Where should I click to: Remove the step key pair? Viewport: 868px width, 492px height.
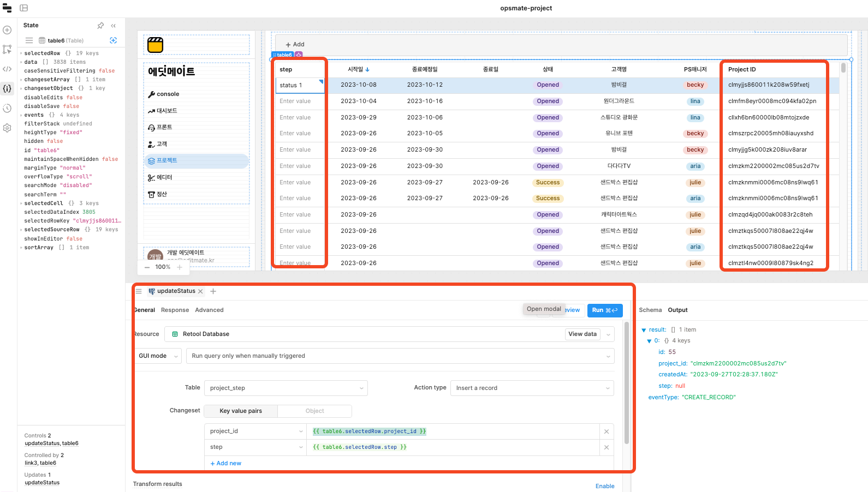click(607, 447)
